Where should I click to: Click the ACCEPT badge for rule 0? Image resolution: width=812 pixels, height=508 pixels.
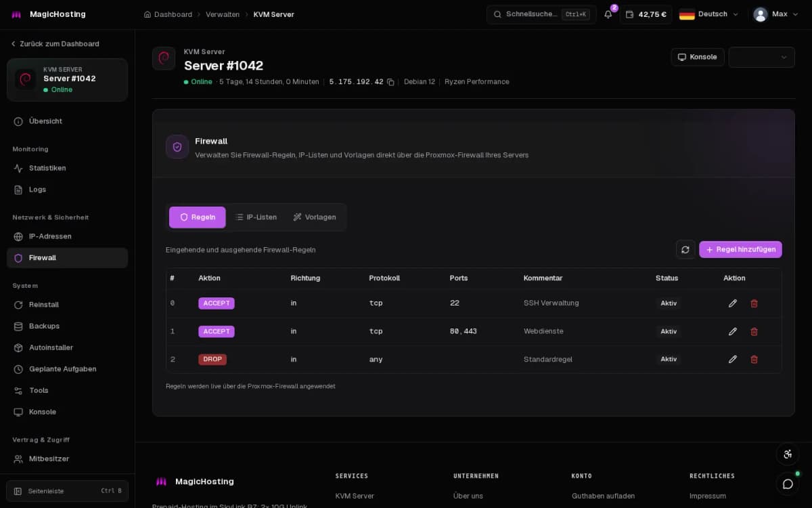point(217,303)
